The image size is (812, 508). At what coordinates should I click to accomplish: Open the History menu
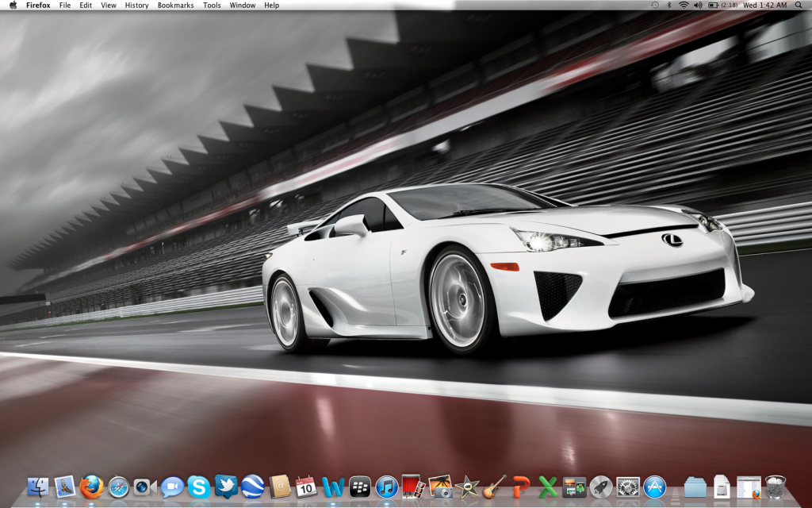click(x=136, y=6)
